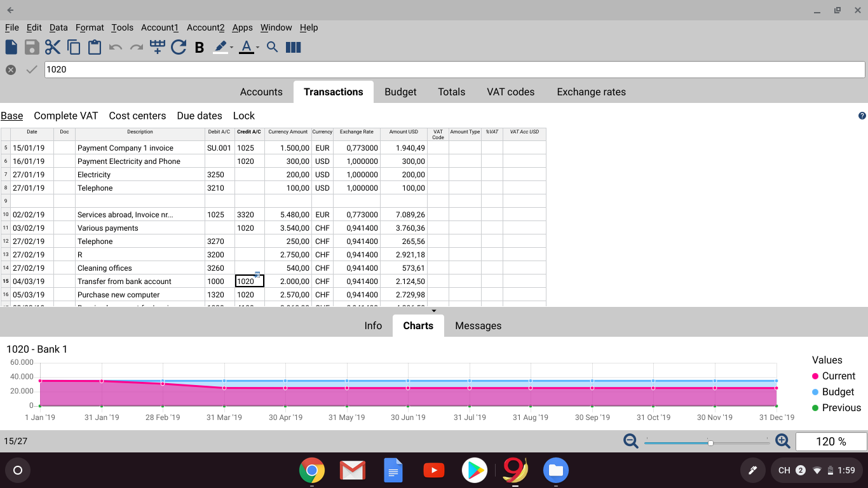
Task: Open stylus tools pen icon
Action: 752,470
